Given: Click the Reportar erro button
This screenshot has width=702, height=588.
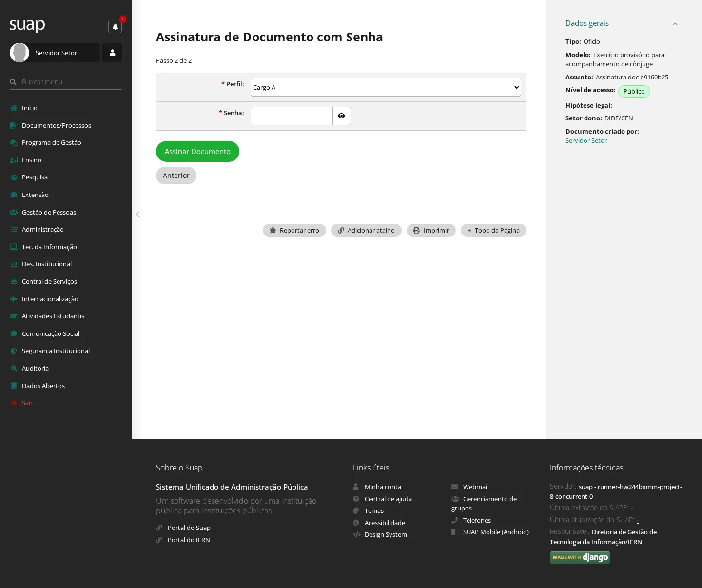Looking at the screenshot, I should point(294,231).
